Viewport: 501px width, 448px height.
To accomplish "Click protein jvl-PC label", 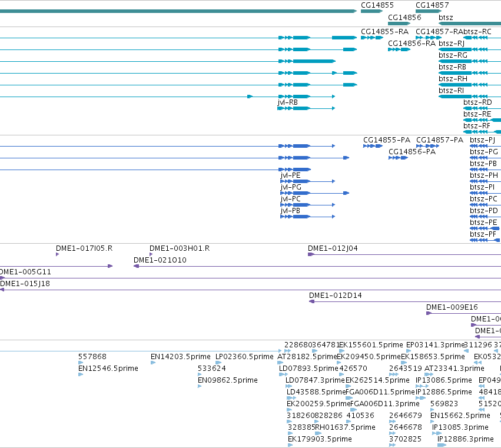I will tap(290, 199).
